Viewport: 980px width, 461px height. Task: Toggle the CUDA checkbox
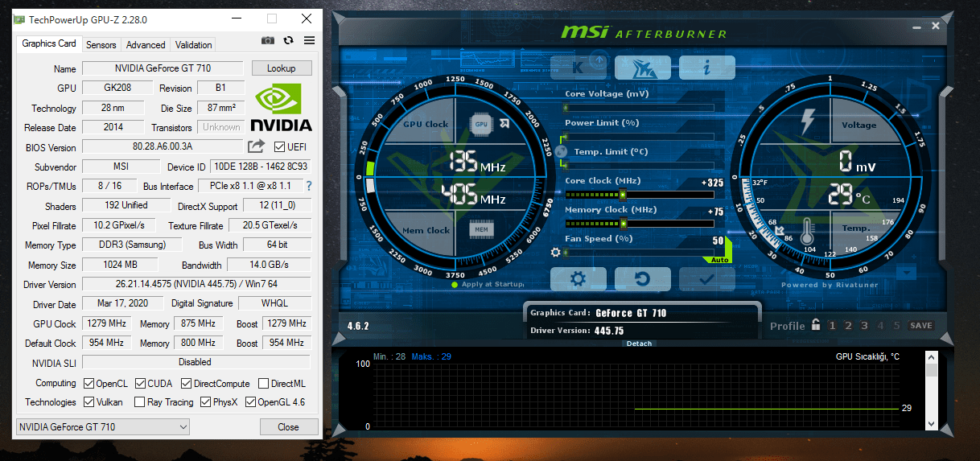(x=141, y=384)
